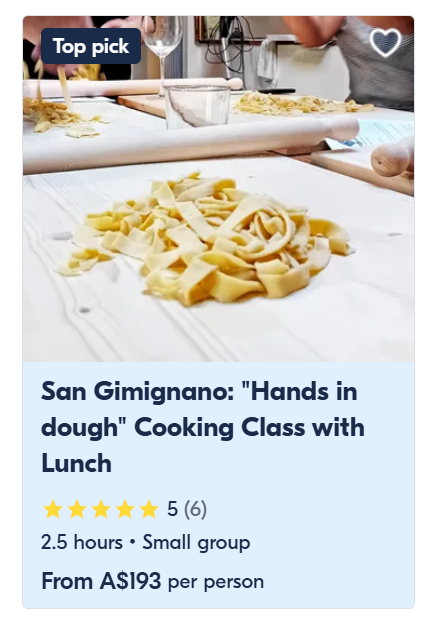Image resolution: width=432 pixels, height=622 pixels.
Task: Open the San Gimignano cooking class title
Action: tap(203, 427)
